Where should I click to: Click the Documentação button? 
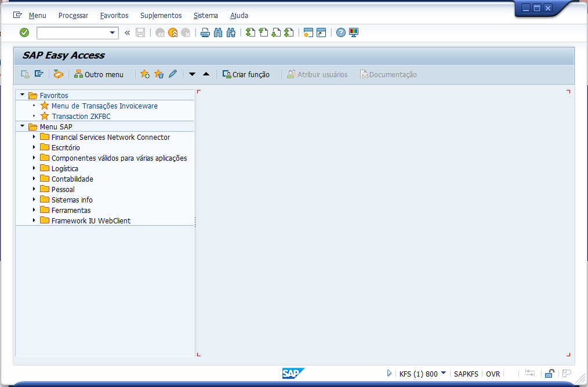coord(389,74)
